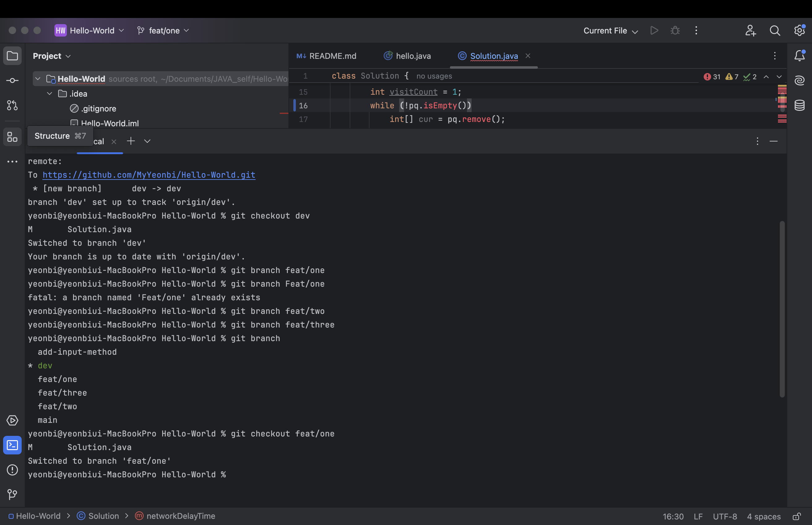Click the terminal vertical scrollbar
This screenshot has height=525, width=812.
point(782,309)
